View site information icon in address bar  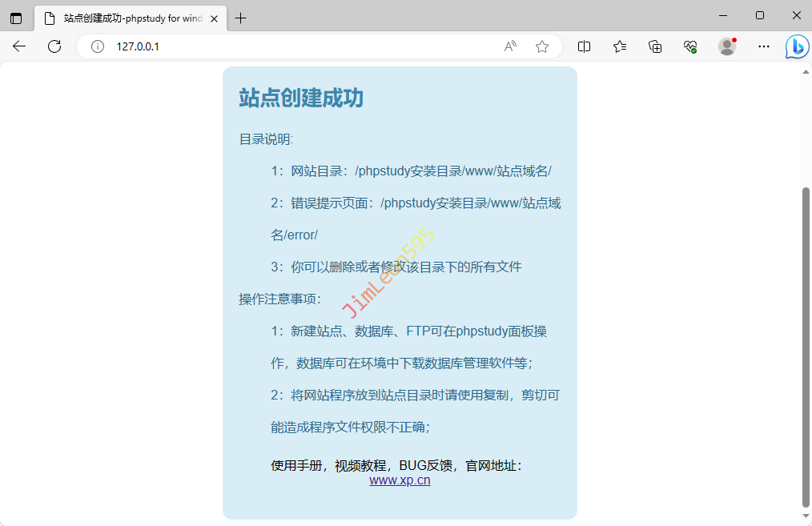coord(98,46)
